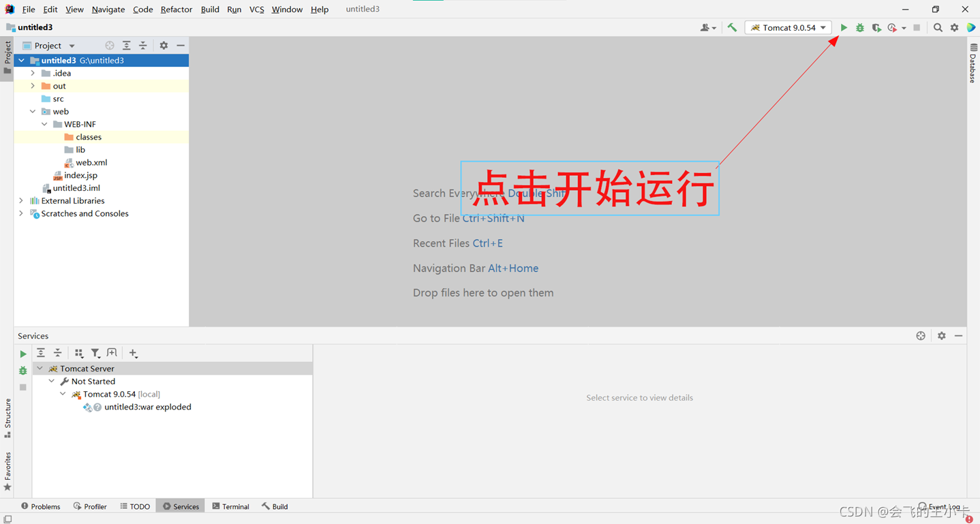Collapse the web folder
This screenshot has width=980, height=524.
tap(33, 112)
